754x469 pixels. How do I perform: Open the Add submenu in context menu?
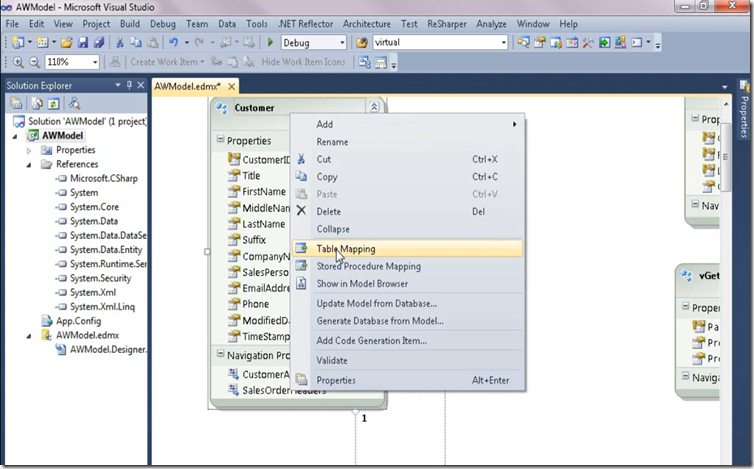pyautogui.click(x=408, y=124)
